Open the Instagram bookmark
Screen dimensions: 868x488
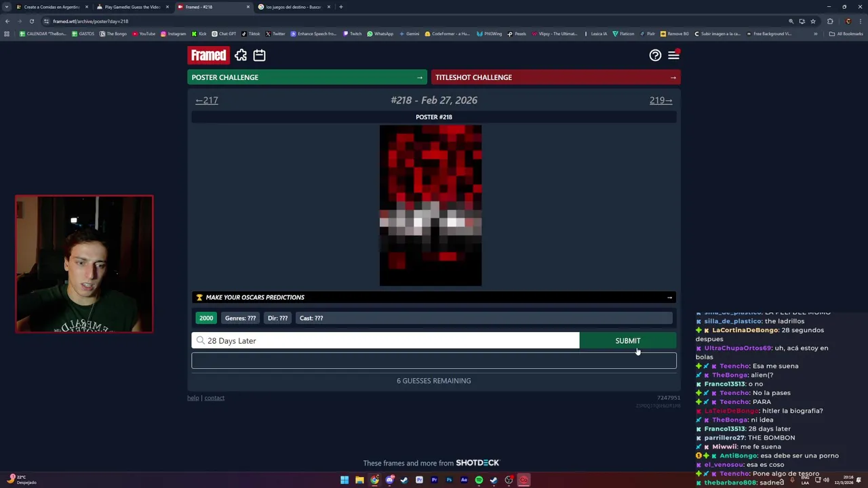click(173, 34)
